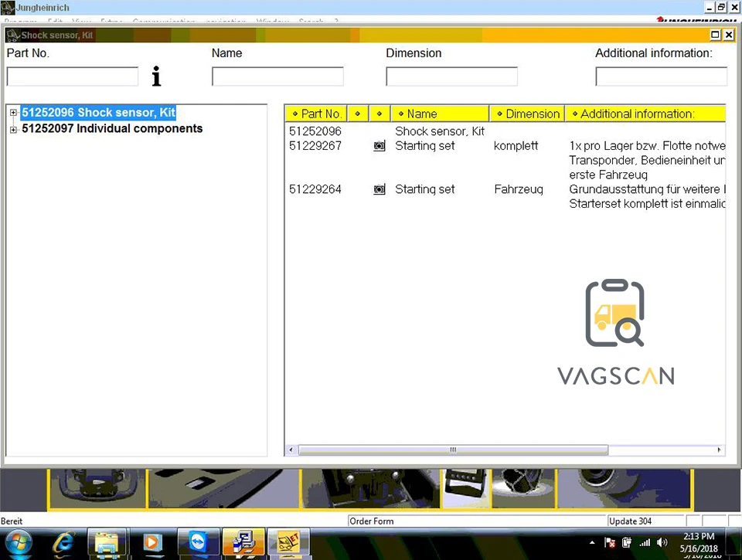The height and width of the screenshot is (560, 742).
Task: Click the power plug tray icon
Action: pos(627,542)
